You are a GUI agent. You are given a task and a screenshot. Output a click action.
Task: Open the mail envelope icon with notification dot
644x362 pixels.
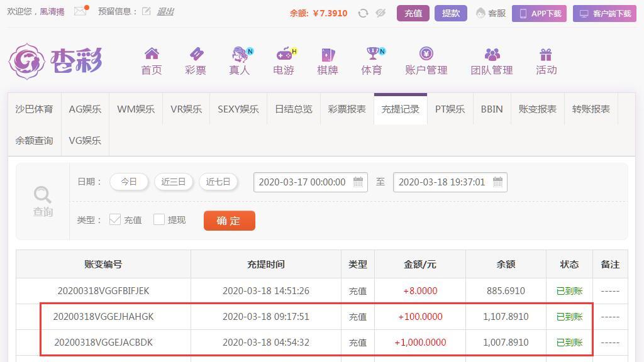click(x=81, y=11)
